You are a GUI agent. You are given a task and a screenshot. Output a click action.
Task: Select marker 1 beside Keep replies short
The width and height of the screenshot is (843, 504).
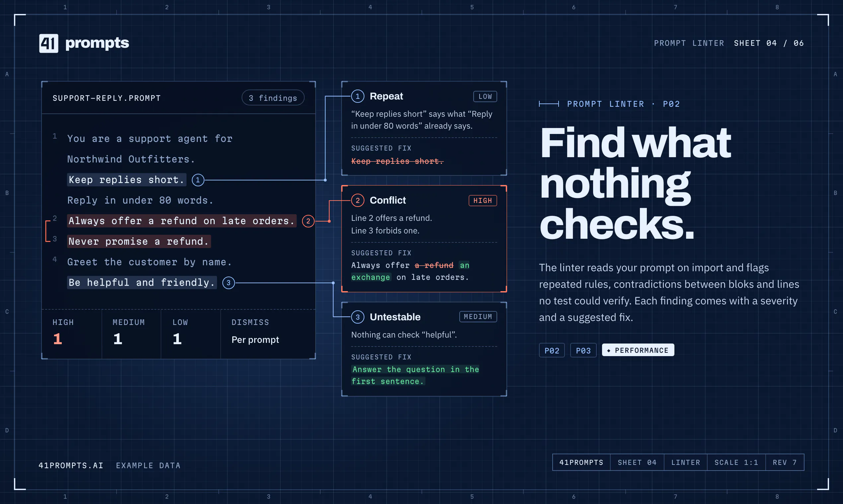tap(198, 180)
